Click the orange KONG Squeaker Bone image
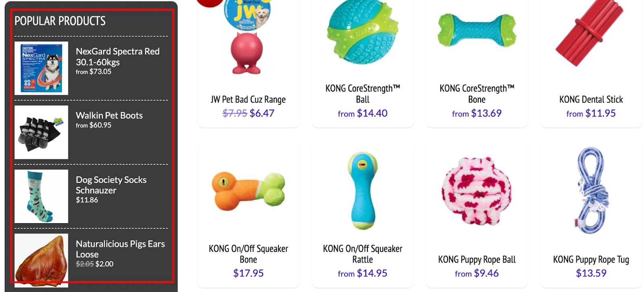644x292 pixels. (248, 191)
